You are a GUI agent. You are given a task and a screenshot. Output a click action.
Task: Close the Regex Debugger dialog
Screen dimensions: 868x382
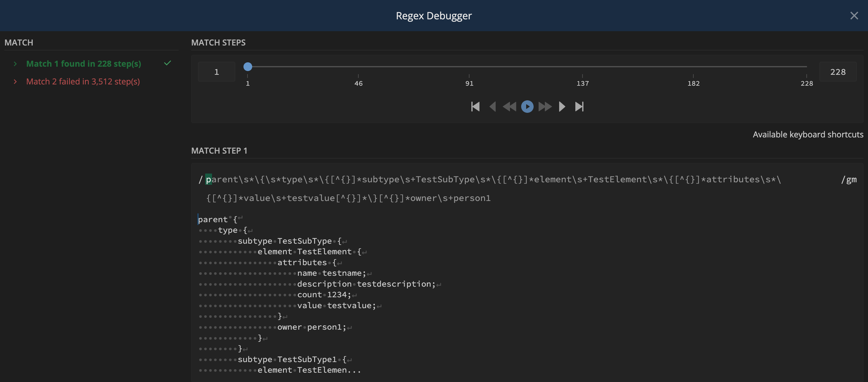(x=854, y=16)
